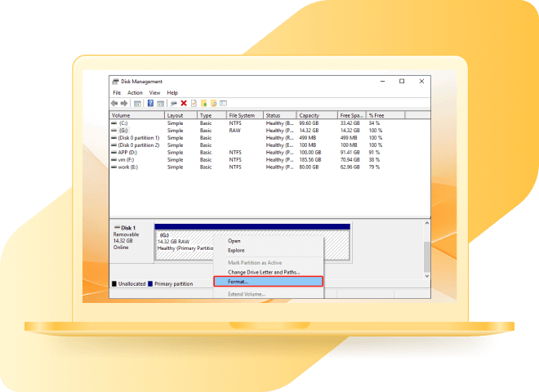This screenshot has height=392, width=539.
Task: Click the 91 % free cell
Action: [x=374, y=153]
